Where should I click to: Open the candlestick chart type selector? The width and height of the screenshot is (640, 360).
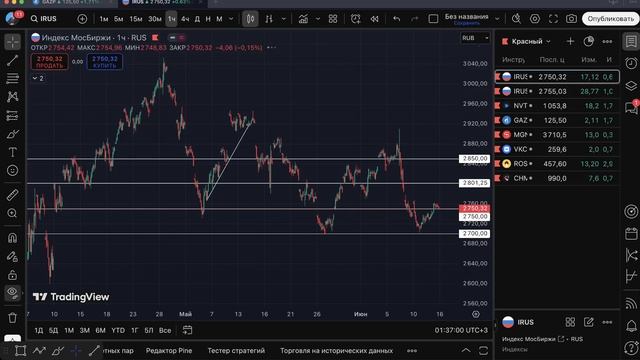point(250,19)
